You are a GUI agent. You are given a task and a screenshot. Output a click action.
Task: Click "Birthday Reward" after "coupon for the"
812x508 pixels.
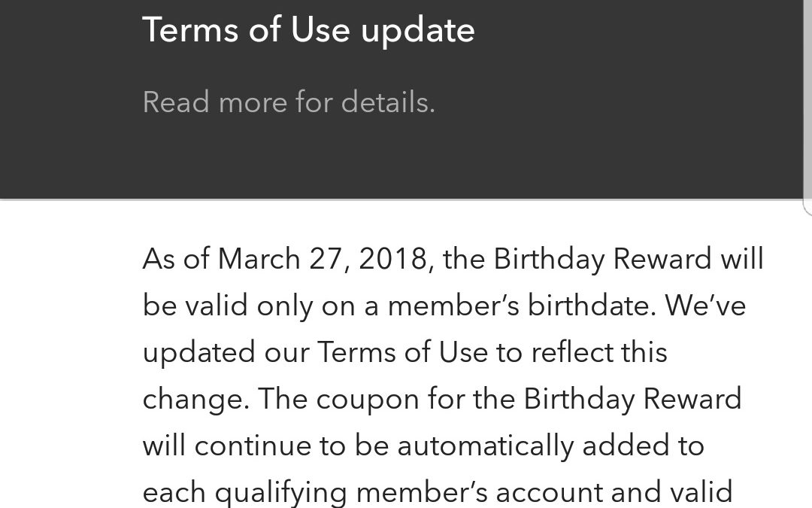click(x=632, y=399)
